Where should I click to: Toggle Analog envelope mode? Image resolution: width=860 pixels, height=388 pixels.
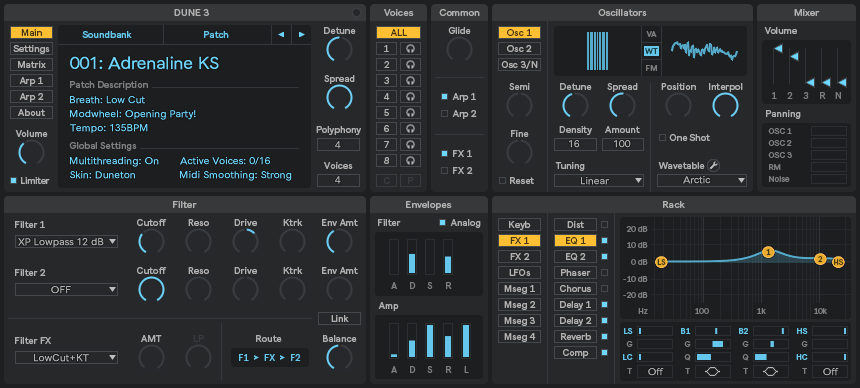click(x=443, y=223)
